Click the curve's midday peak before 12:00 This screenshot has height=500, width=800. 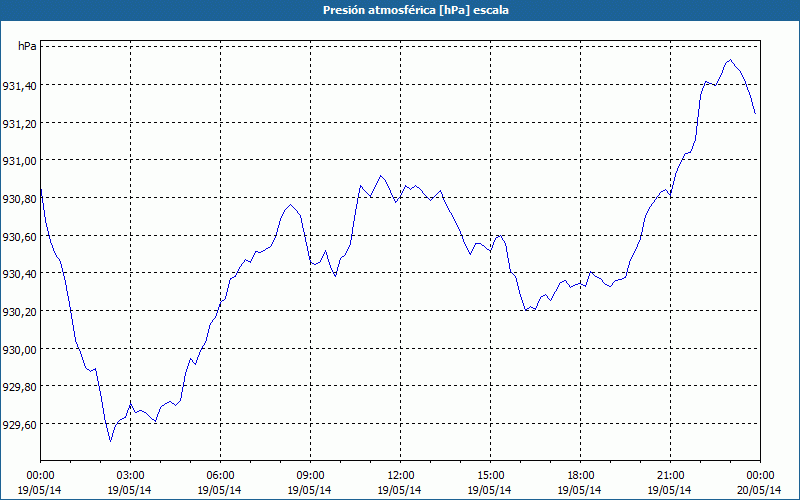(380, 176)
